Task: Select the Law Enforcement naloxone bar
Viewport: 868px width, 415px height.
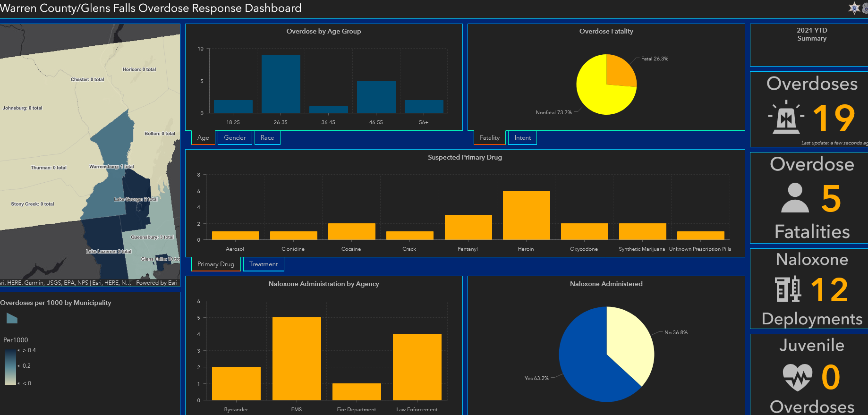Action: [x=417, y=367]
